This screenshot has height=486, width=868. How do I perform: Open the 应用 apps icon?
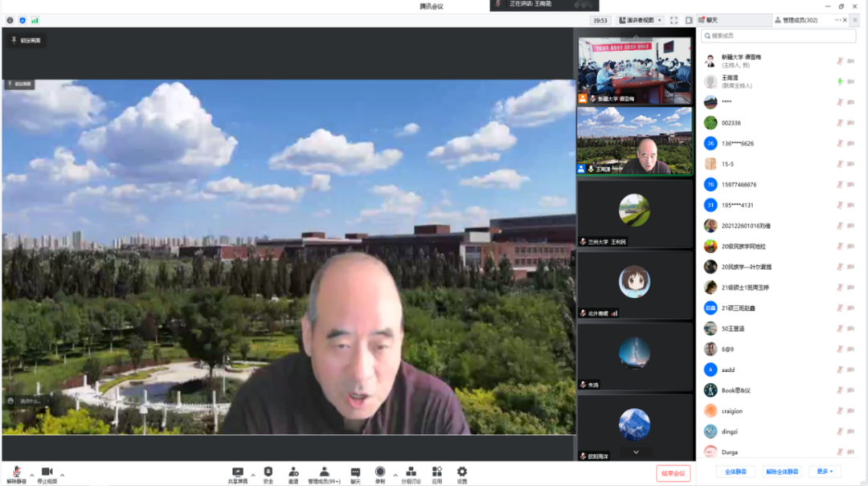(x=437, y=472)
